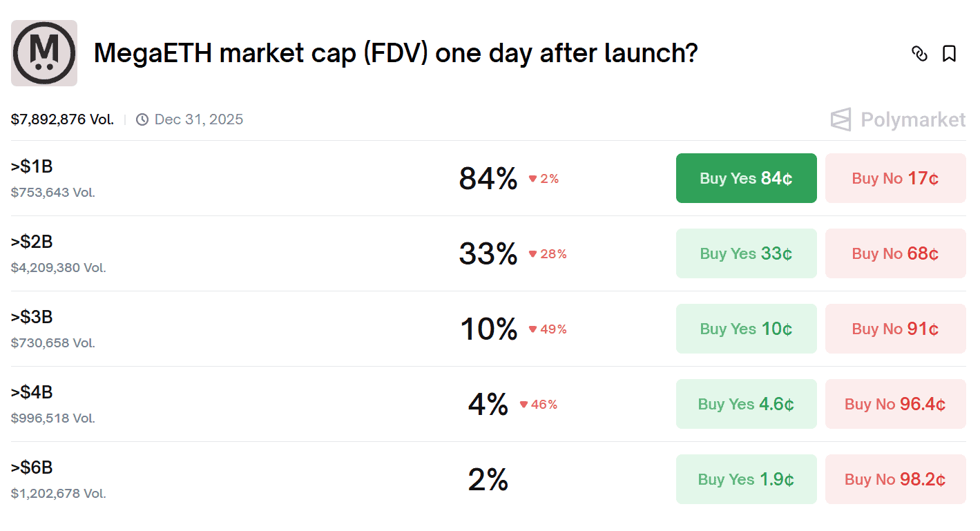This screenshot has width=980, height=531.
Task: Open the MegaETH market title link
Action: (395, 53)
